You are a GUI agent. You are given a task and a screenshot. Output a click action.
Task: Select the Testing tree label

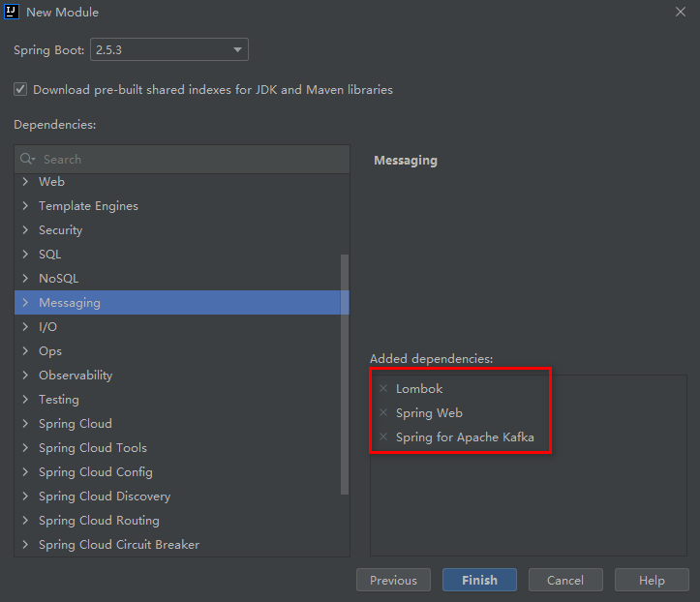59,399
